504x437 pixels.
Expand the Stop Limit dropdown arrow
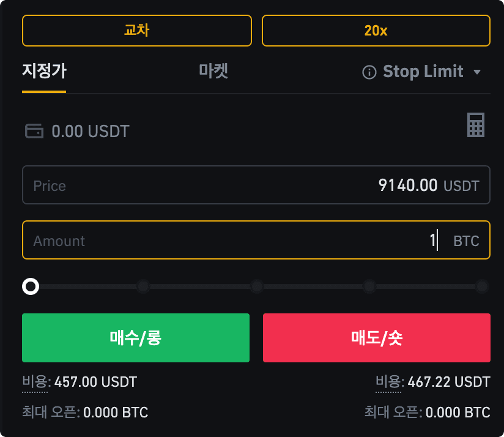click(477, 72)
